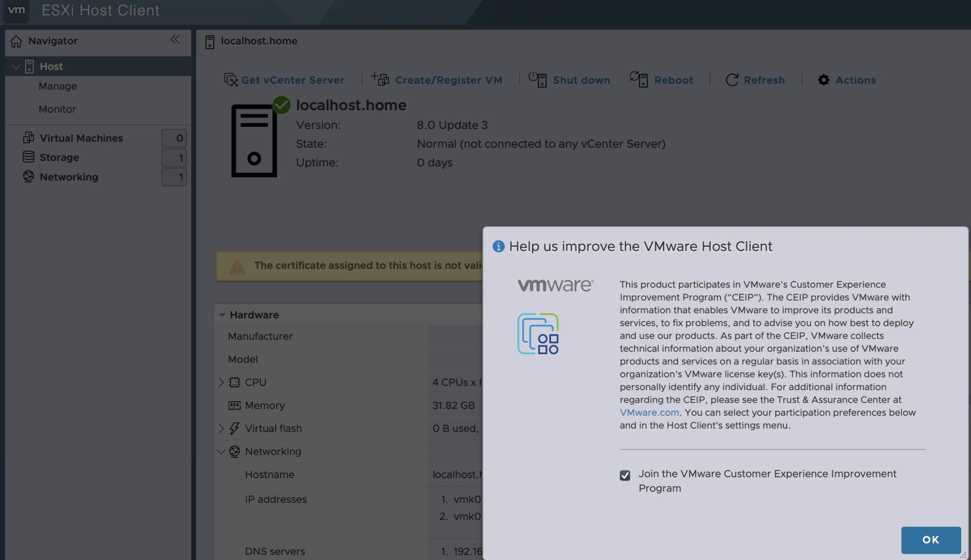Viewport: 971px width, 560px height.
Task: Click the Get vCenter Server icon
Action: click(231, 80)
